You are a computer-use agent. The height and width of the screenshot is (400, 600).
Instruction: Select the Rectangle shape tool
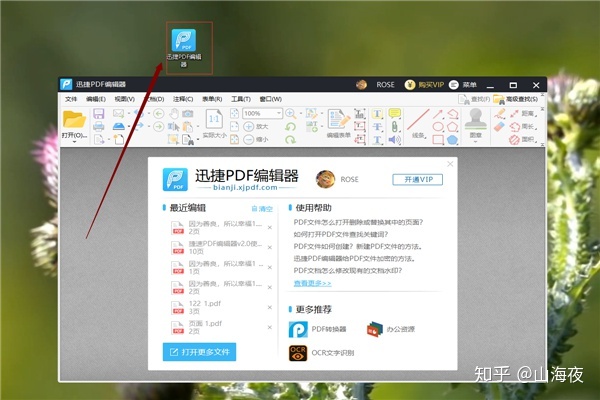pyautogui.click(x=438, y=140)
